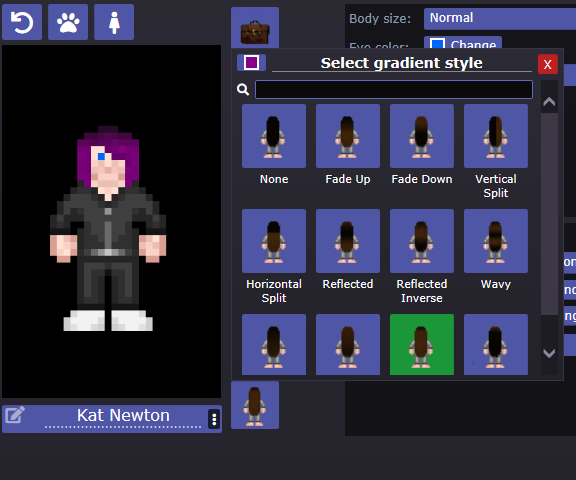576x480 pixels.
Task: Click the magnifier search icon
Action: tap(243, 89)
